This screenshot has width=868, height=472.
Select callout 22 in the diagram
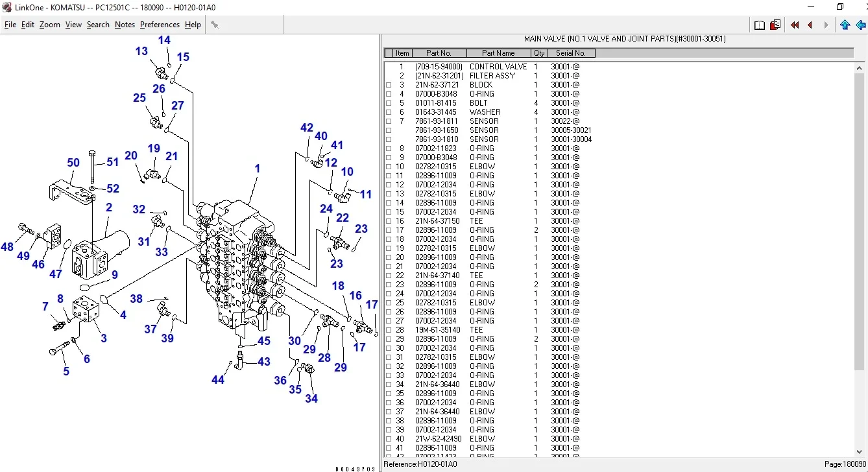pyautogui.click(x=343, y=218)
